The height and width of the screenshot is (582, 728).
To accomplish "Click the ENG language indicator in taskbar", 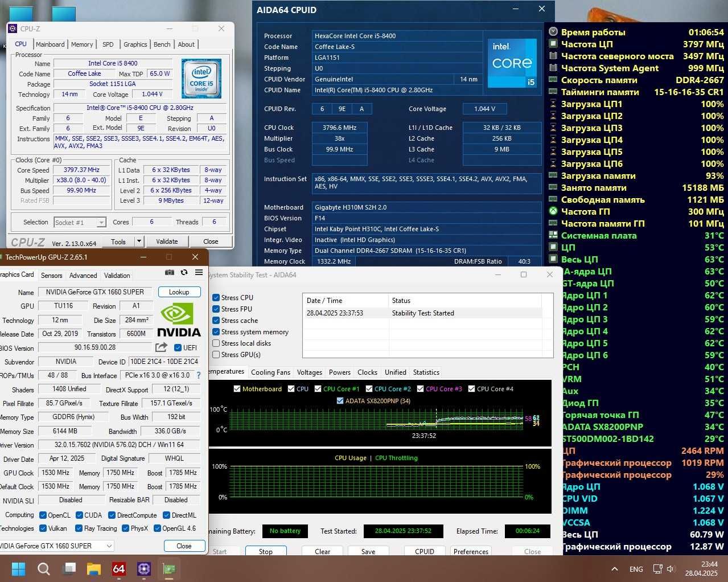I will [636, 569].
